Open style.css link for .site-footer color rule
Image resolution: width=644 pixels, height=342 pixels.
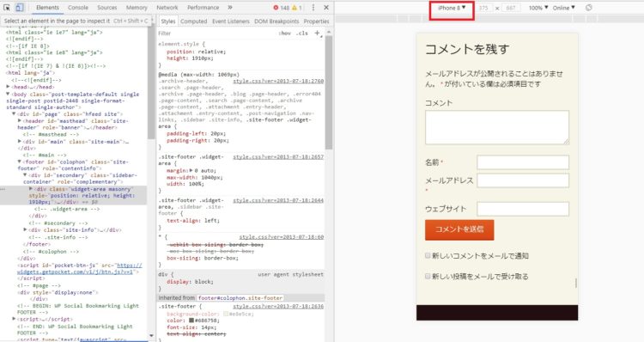point(278,307)
